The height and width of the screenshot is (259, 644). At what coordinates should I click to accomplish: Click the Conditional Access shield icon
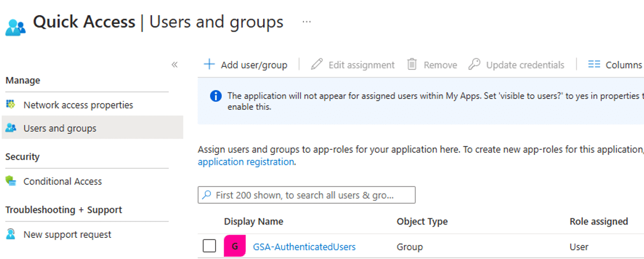point(11,181)
